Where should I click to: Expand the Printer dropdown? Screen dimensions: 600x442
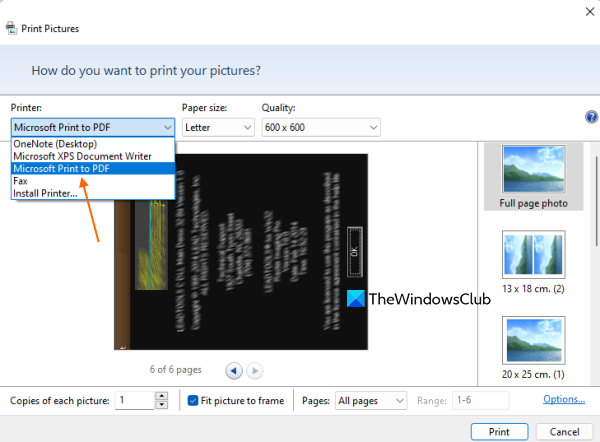coord(93,127)
